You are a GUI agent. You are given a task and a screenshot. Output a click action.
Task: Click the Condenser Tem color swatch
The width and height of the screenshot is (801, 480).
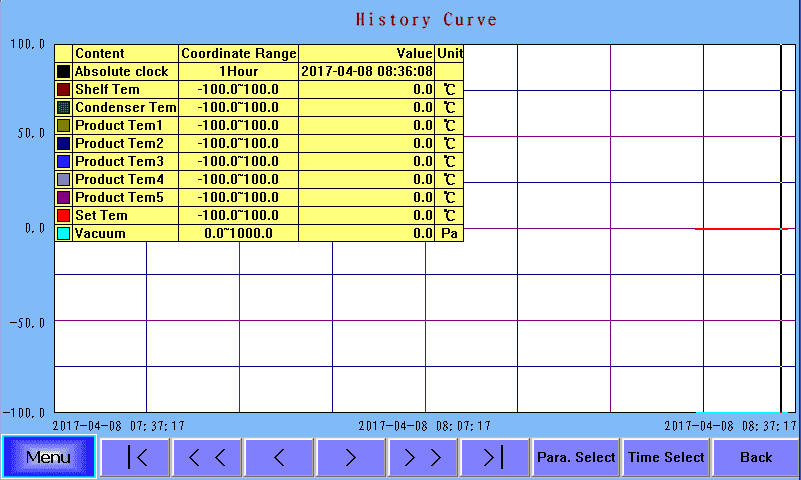click(x=64, y=108)
